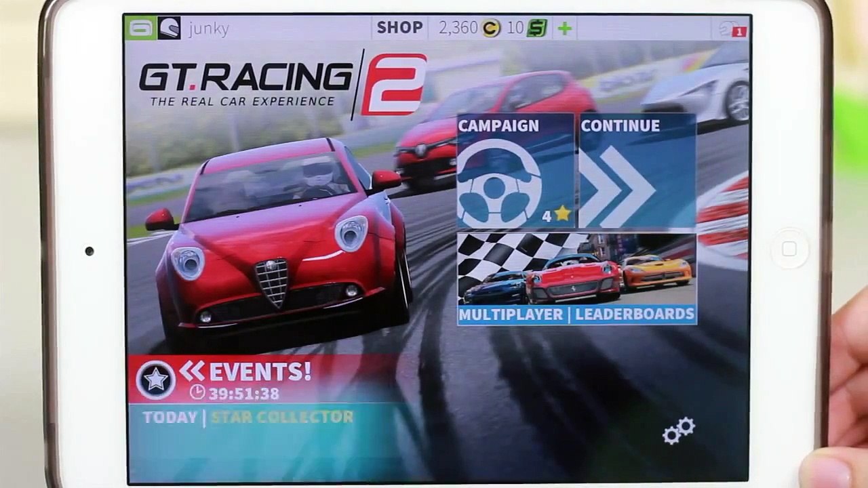Open the STAR COLLECTOR event
Image resolution: width=868 pixels, height=488 pixels.
point(282,418)
